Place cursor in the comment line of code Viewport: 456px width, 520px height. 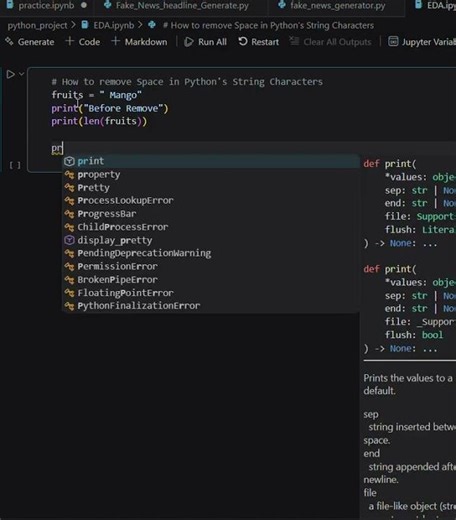pos(187,82)
